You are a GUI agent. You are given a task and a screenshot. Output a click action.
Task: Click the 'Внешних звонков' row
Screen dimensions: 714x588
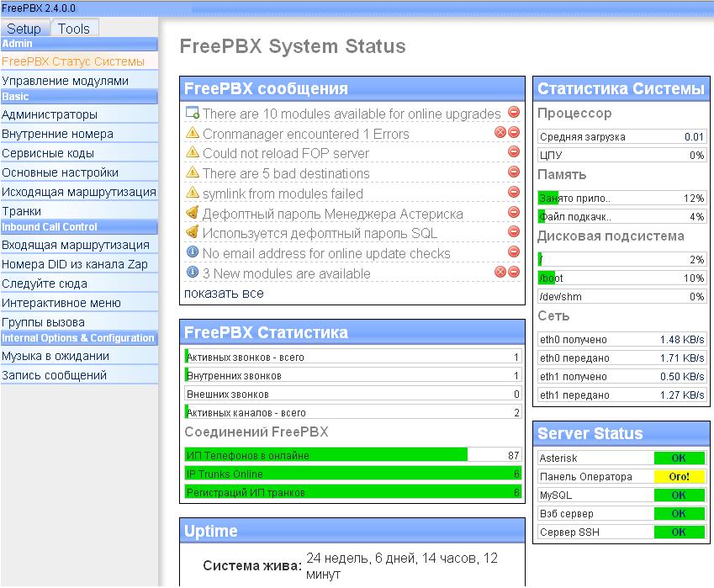tap(353, 394)
